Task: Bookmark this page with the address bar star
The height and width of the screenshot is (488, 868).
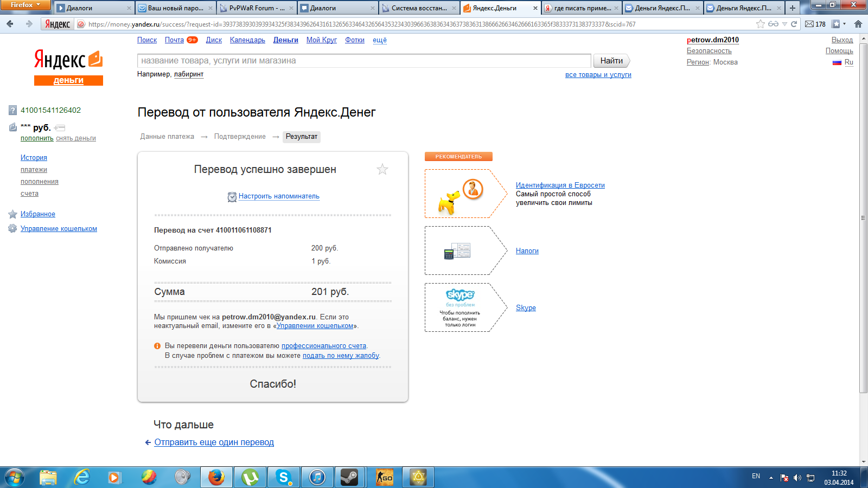Action: click(761, 24)
